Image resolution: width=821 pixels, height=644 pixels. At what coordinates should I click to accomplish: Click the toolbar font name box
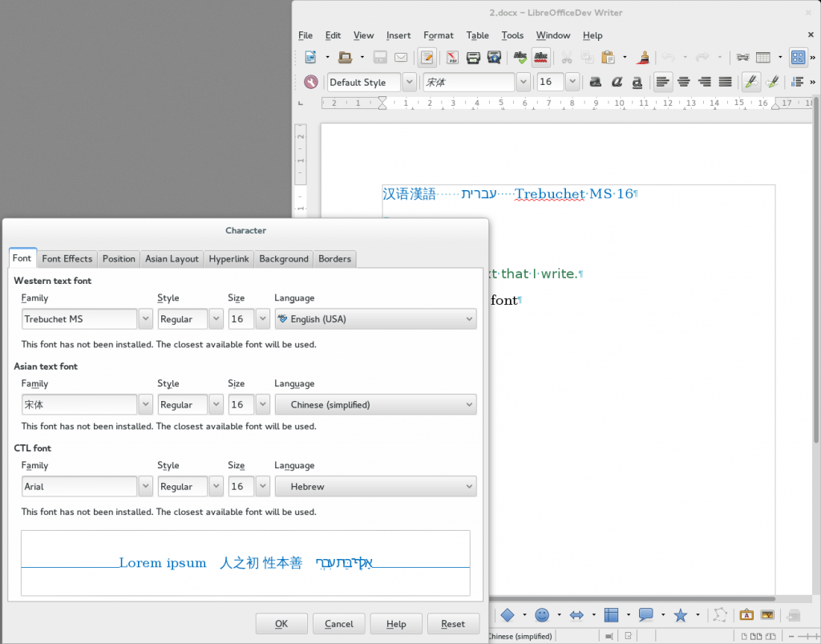click(469, 82)
